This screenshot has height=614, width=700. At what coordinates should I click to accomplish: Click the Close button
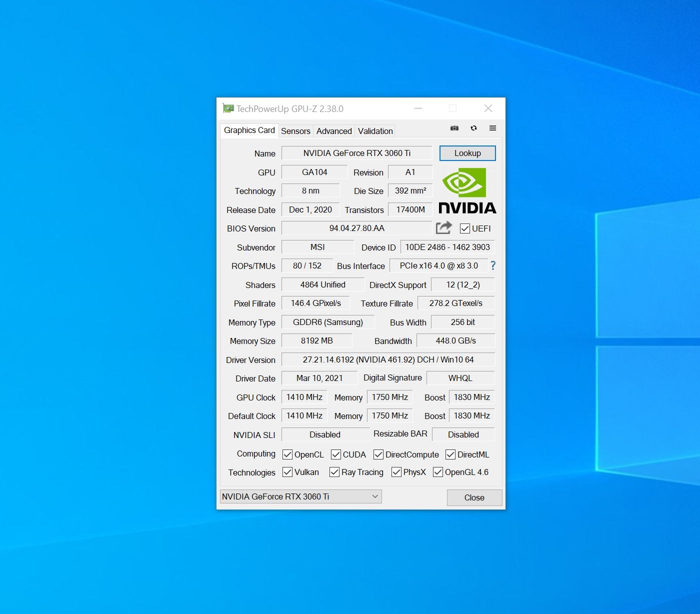(474, 497)
